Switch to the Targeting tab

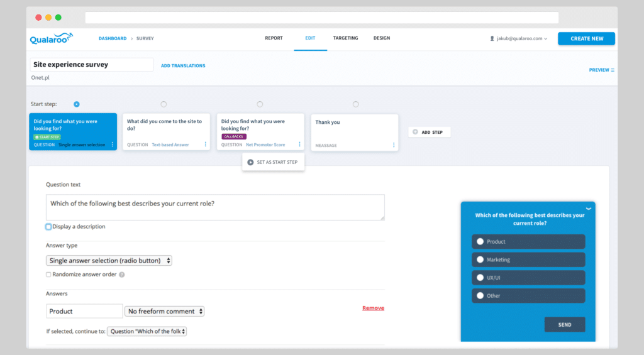tap(345, 38)
